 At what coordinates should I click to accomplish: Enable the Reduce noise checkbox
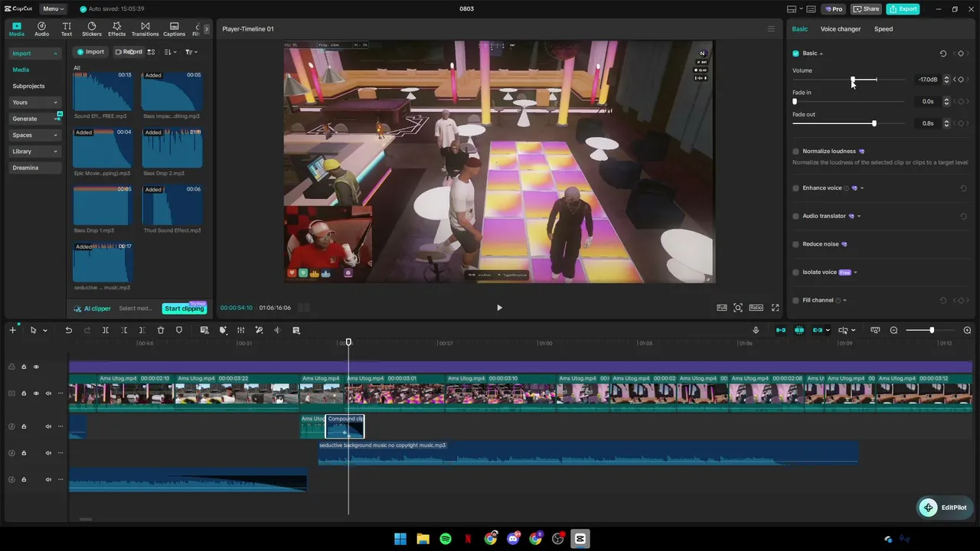pos(795,244)
